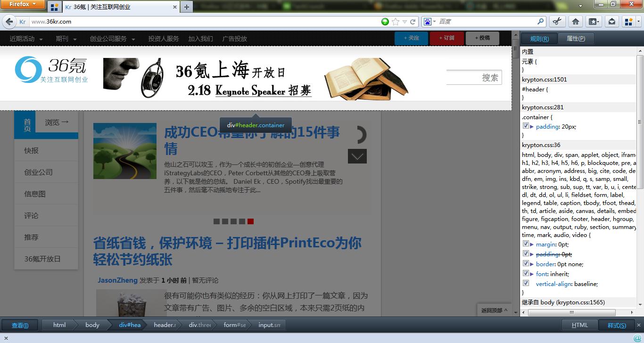Screen dimensions: 644x343
Task: Expand the margin 0pt property triangle
Action: tap(532, 245)
